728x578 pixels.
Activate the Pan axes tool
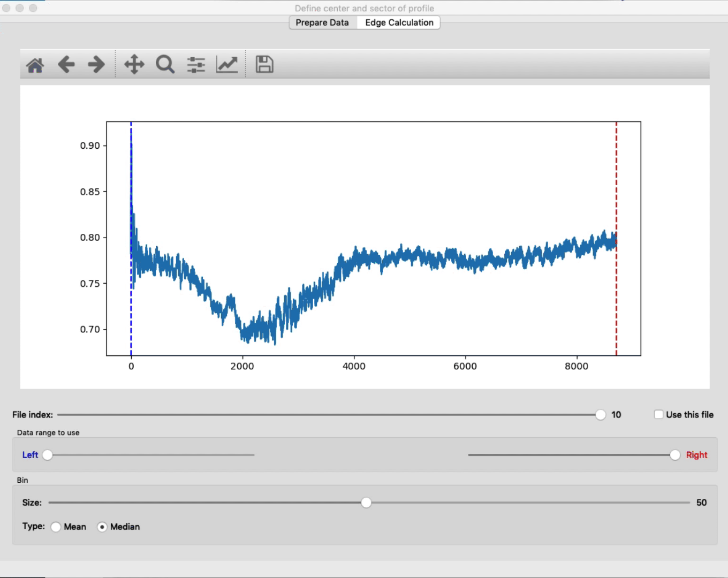pos(134,65)
